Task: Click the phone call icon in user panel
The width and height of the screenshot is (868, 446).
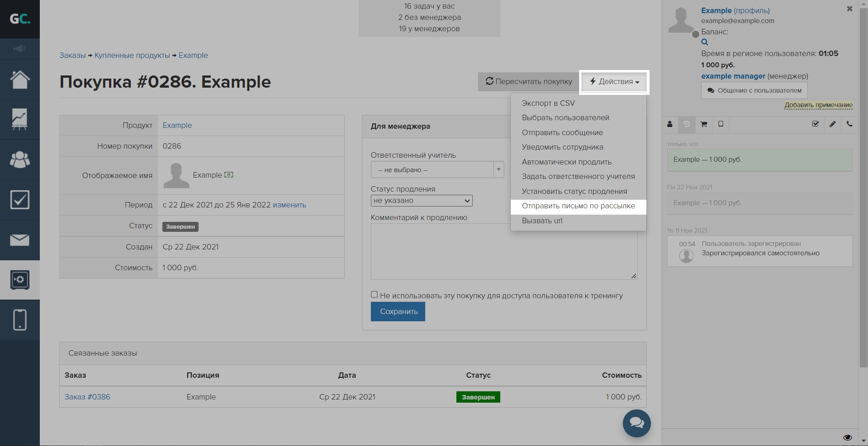Action: [849, 124]
